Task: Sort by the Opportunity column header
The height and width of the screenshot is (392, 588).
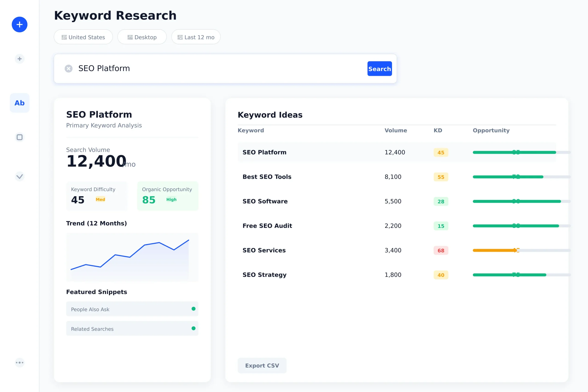Action: (x=491, y=130)
